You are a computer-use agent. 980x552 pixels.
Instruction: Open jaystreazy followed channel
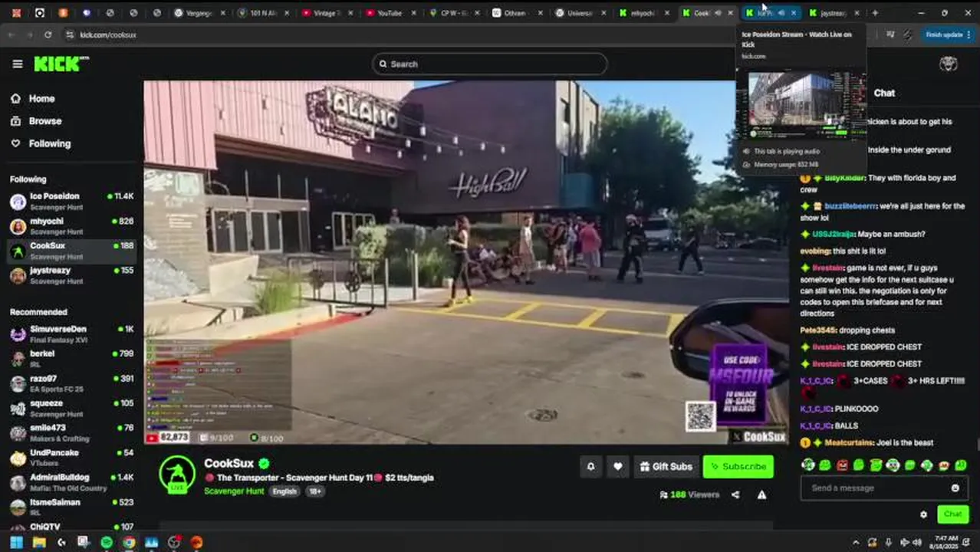tap(72, 275)
